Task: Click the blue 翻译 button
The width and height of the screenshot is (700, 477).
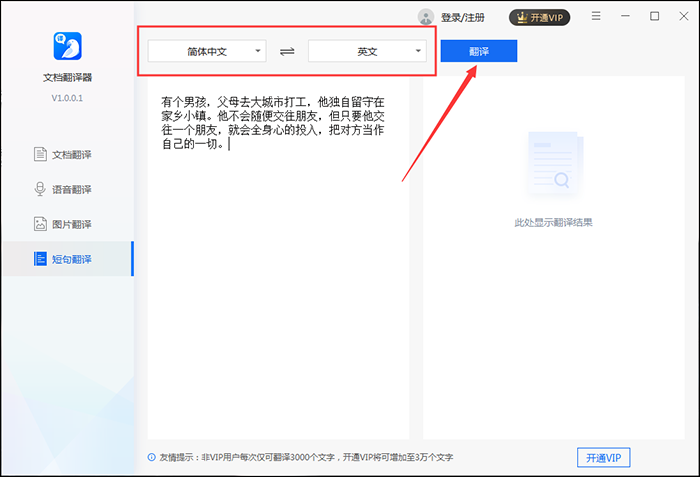Action: coord(479,51)
